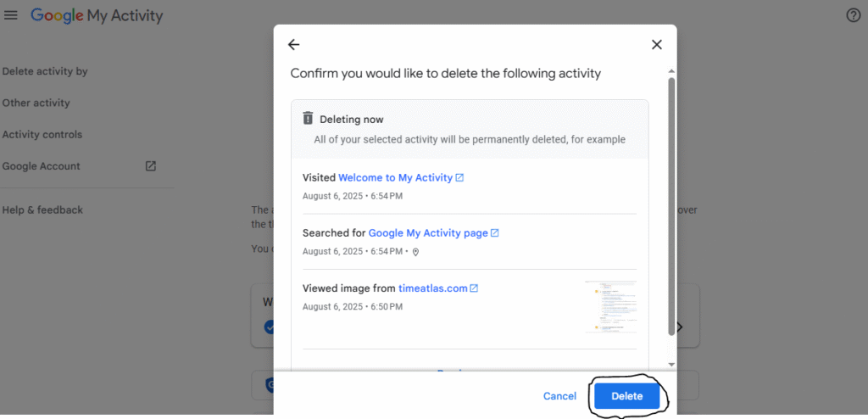Open external icon next to Welcome to My Activity
Image resolution: width=868 pixels, height=419 pixels.
pyautogui.click(x=459, y=178)
